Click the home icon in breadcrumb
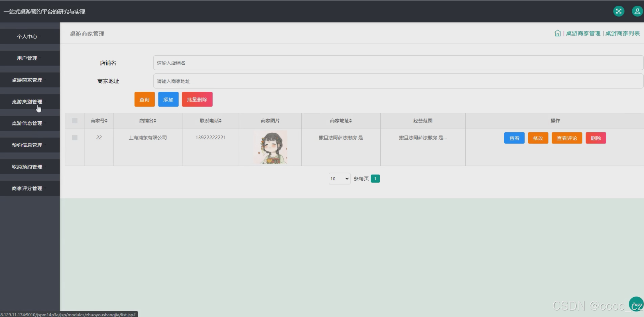This screenshot has width=644, height=317. click(x=557, y=33)
